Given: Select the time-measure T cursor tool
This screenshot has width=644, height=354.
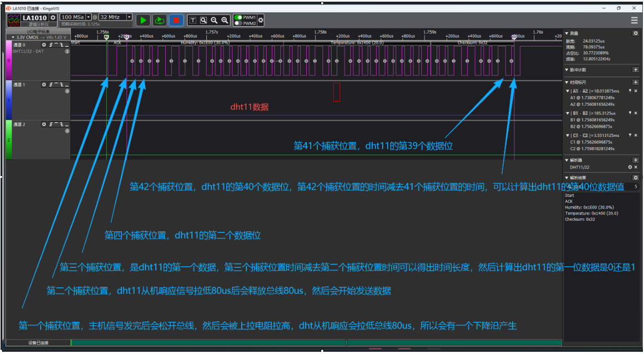Looking at the screenshot, I should click(x=192, y=20).
